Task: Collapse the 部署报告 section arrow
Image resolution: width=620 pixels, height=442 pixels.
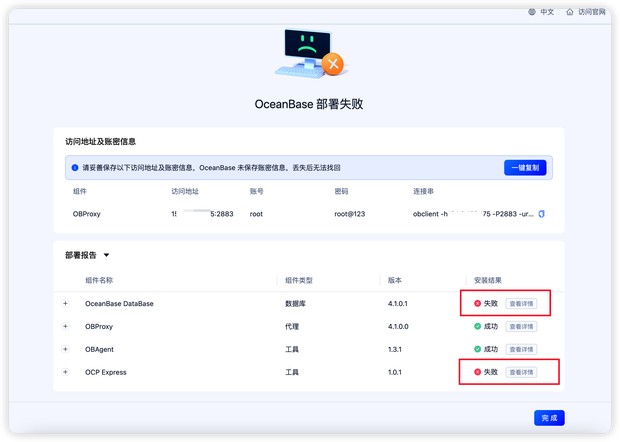Action: point(106,255)
